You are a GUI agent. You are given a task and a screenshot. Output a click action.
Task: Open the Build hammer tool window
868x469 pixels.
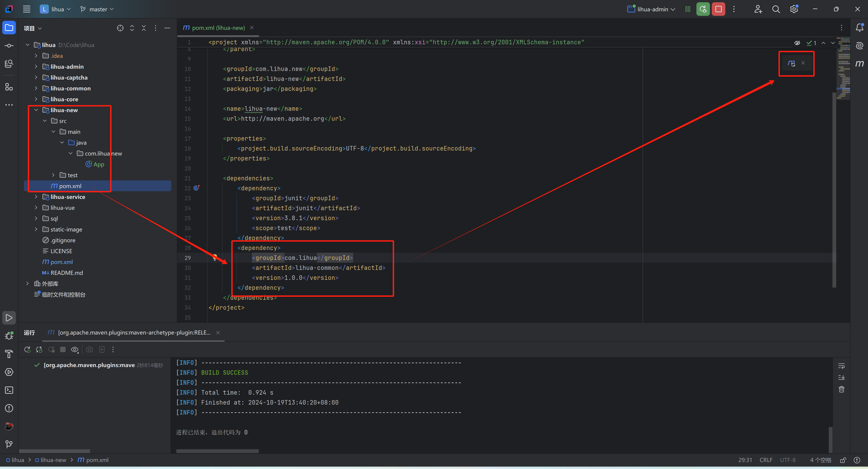pos(9,354)
